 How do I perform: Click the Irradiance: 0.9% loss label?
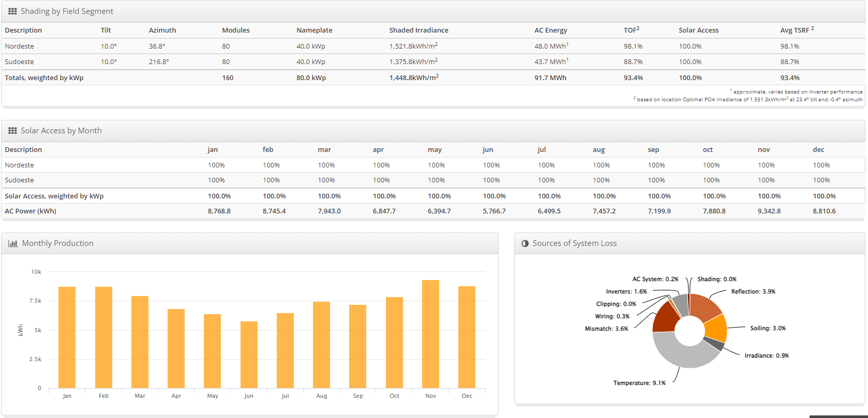click(767, 355)
